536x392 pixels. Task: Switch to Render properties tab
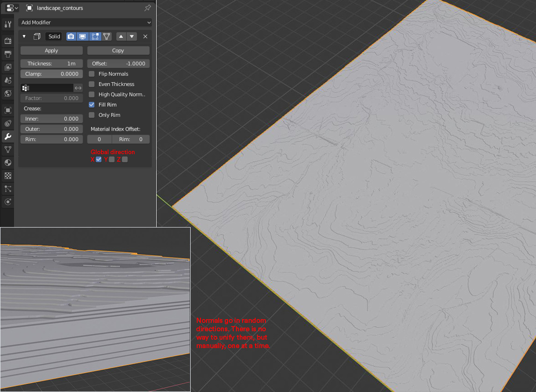pyautogui.click(x=7, y=41)
